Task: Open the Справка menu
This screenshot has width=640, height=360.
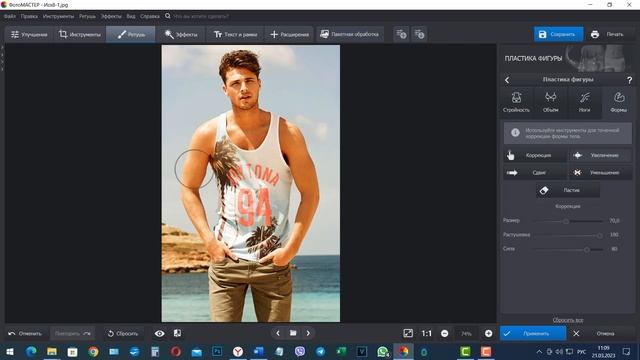Action: [150, 16]
